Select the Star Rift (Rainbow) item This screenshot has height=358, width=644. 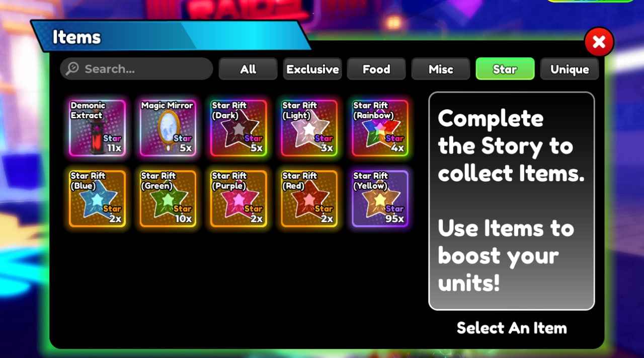pos(380,128)
